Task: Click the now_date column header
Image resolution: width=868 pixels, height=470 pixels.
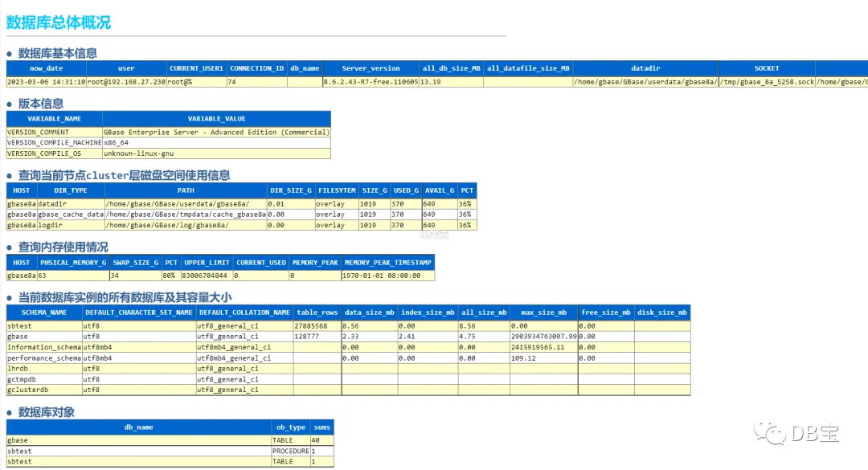Action: click(x=46, y=68)
